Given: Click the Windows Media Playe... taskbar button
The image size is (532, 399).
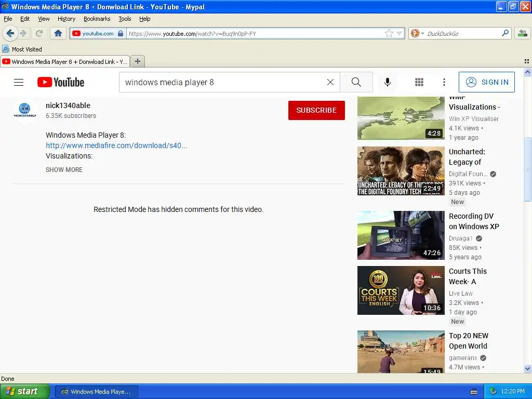Looking at the screenshot, I should tap(96, 392).
